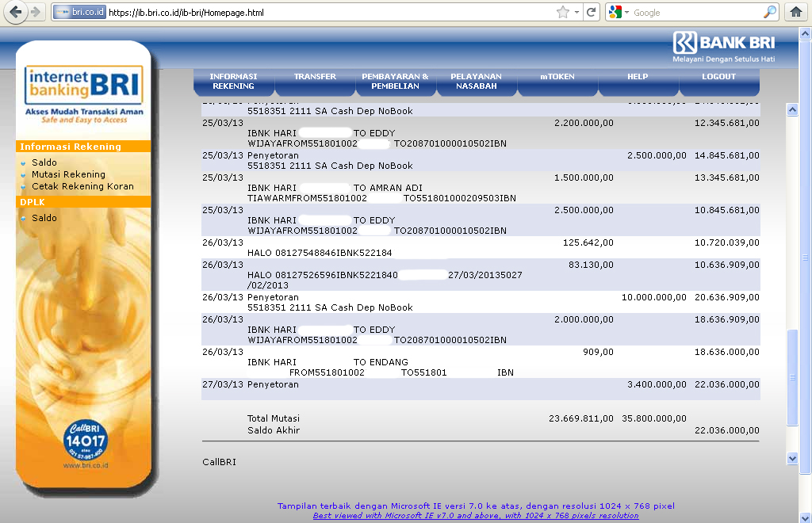Select the total debit value 23.669.811,00
This screenshot has width=812, height=523.
point(581,418)
